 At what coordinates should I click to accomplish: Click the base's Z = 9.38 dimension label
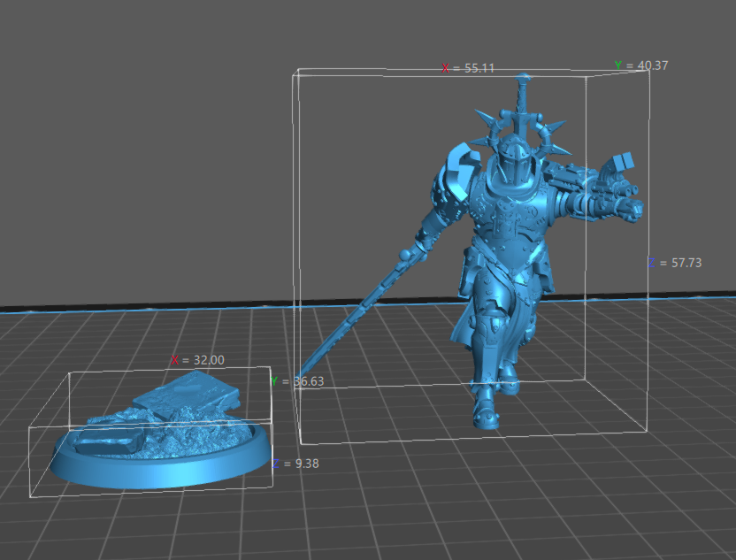[295, 464]
